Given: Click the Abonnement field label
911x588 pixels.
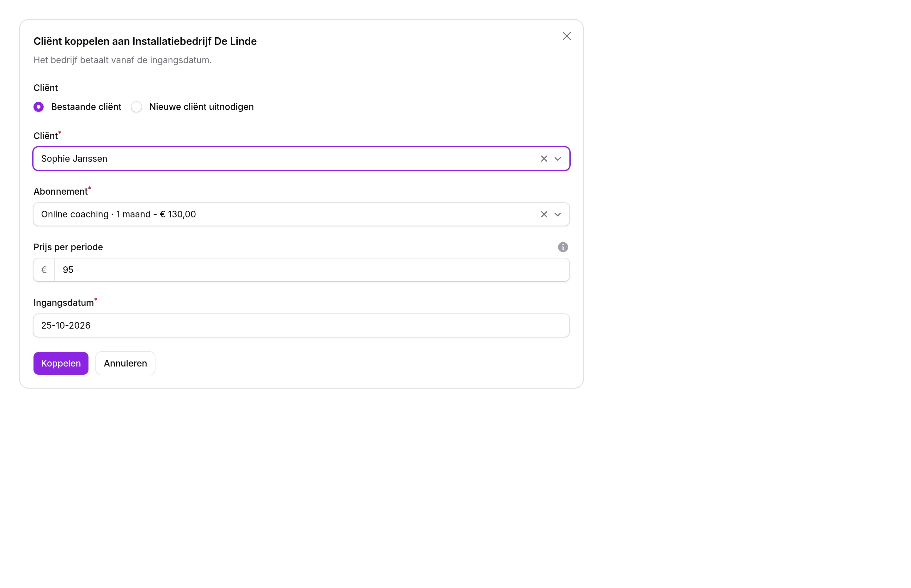Looking at the screenshot, I should 61,192.
